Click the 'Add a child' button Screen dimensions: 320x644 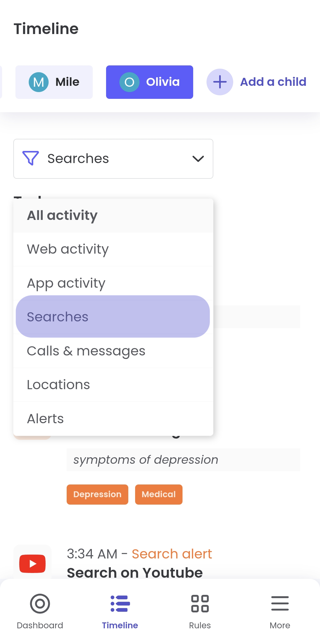273,82
